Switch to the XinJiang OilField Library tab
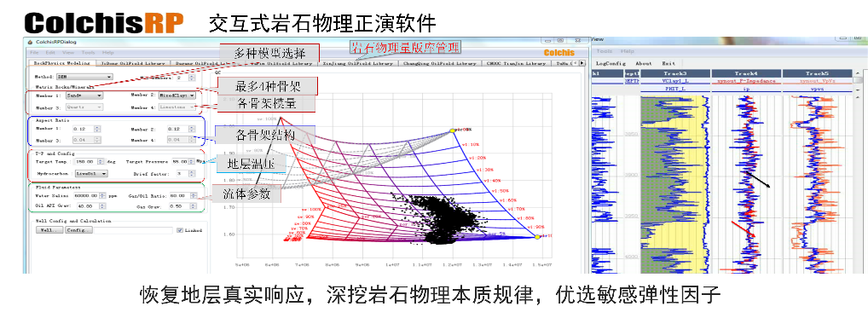Image resolution: width=868 pixels, height=318 pixels. point(358,64)
